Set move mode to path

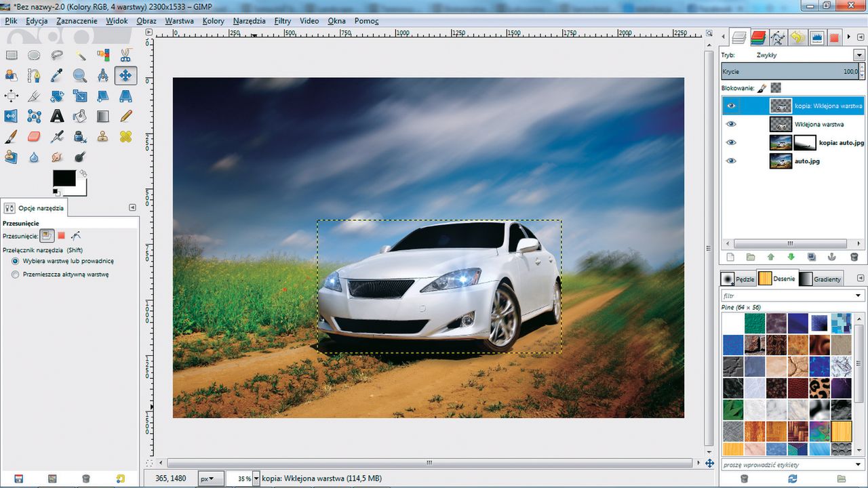[x=75, y=236]
